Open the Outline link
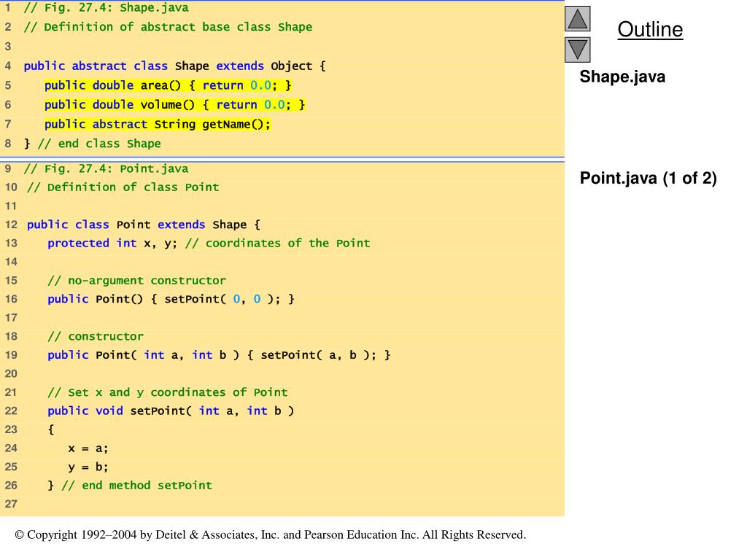The image size is (747, 560). pyautogui.click(x=650, y=29)
